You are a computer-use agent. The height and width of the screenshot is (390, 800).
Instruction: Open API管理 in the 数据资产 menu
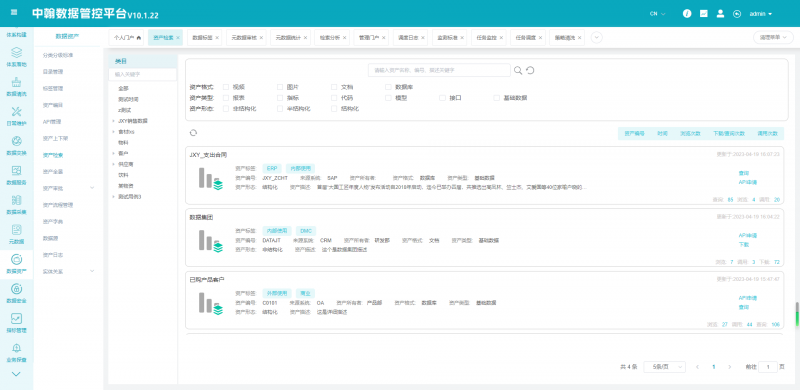[52, 121]
